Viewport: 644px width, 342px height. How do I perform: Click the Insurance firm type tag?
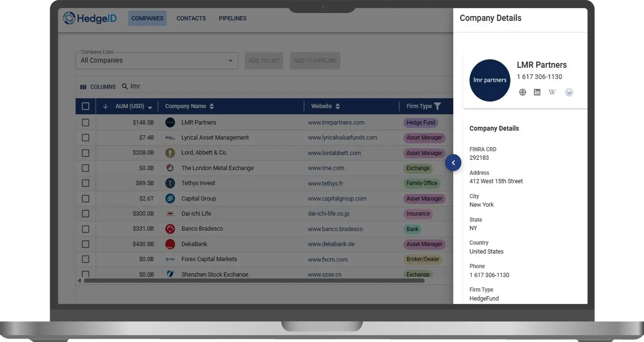(x=418, y=214)
